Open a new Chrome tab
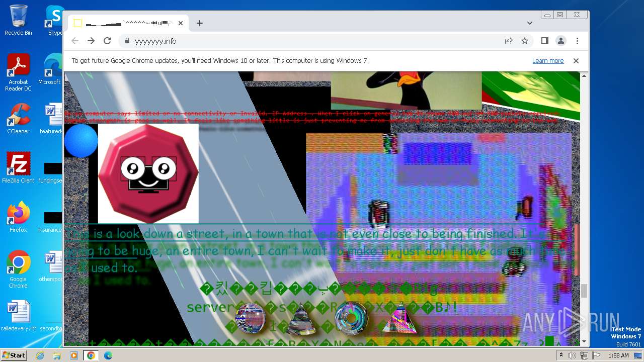 (x=200, y=23)
